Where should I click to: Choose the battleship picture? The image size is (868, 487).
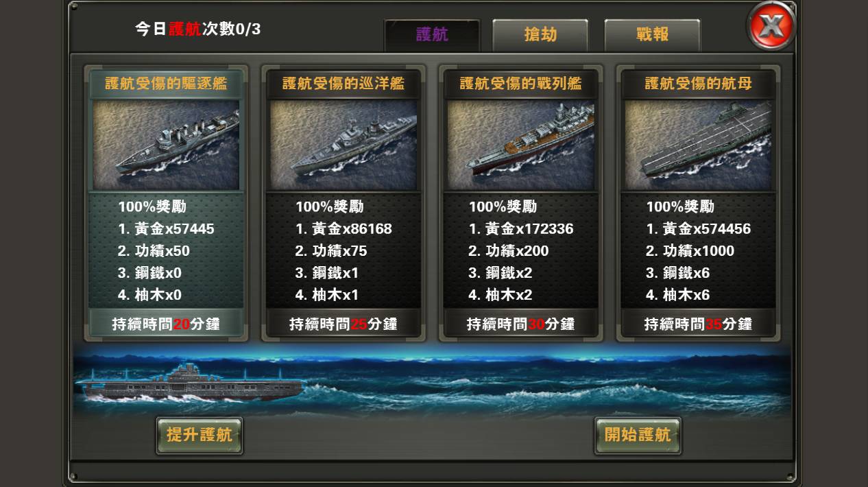[x=520, y=145]
